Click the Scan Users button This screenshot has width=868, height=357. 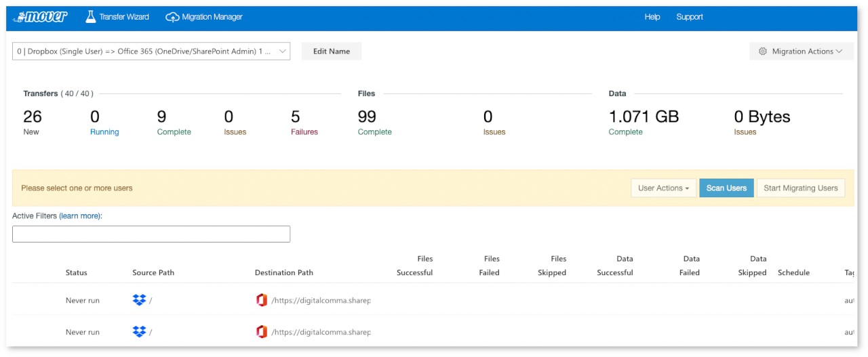(726, 188)
